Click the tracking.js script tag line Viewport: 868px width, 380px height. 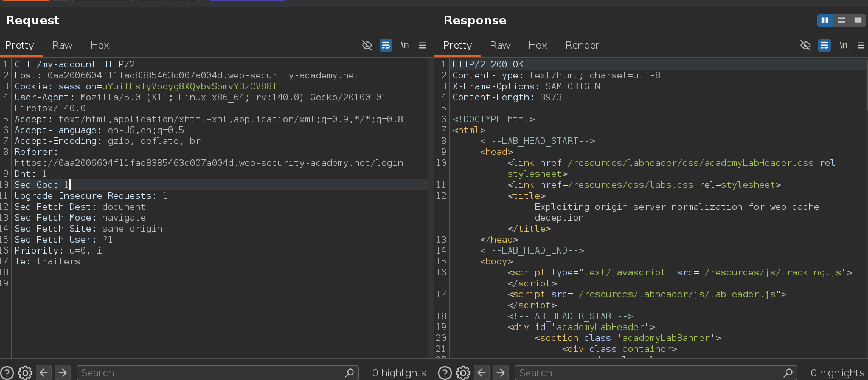(x=680, y=272)
